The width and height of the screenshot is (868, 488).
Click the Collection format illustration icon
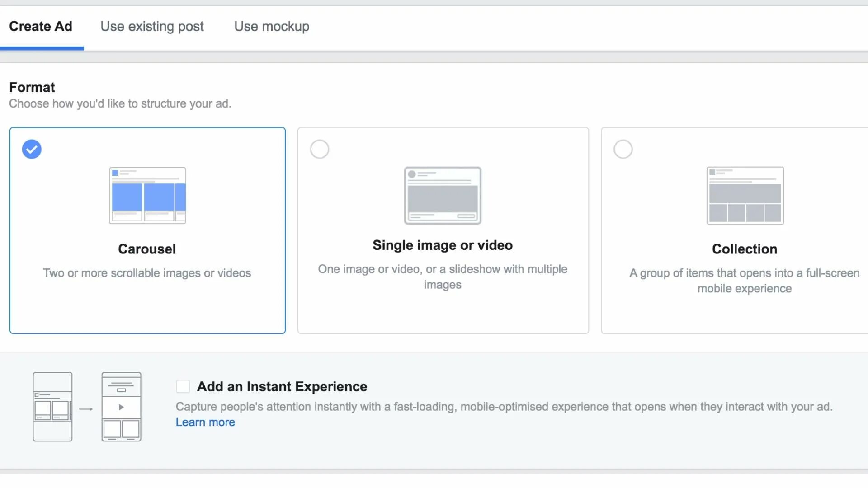[745, 195]
